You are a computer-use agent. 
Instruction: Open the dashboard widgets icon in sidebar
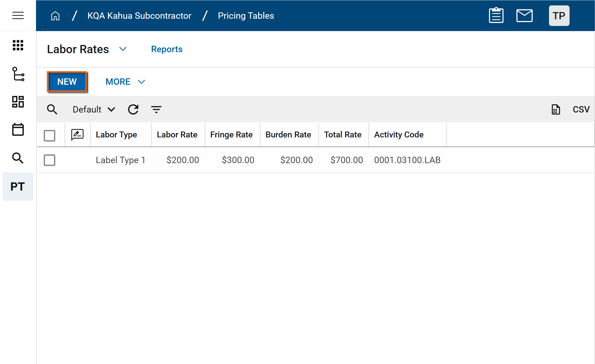(x=18, y=102)
